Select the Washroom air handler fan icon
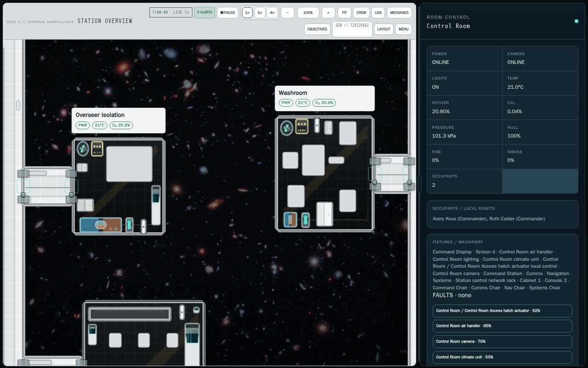Image resolution: width=588 pixels, height=368 pixels. tap(287, 128)
